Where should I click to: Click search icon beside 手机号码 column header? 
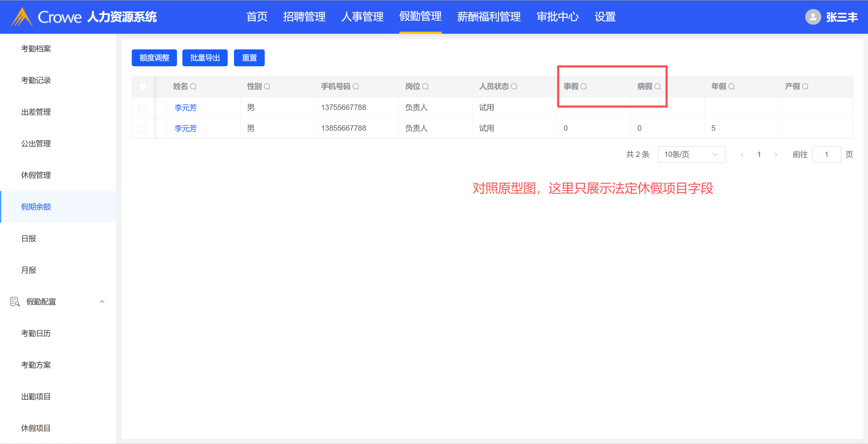pos(355,86)
